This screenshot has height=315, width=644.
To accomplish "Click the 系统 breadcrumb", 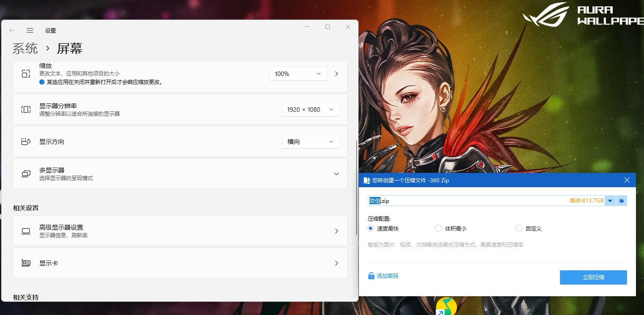I will click(25, 48).
